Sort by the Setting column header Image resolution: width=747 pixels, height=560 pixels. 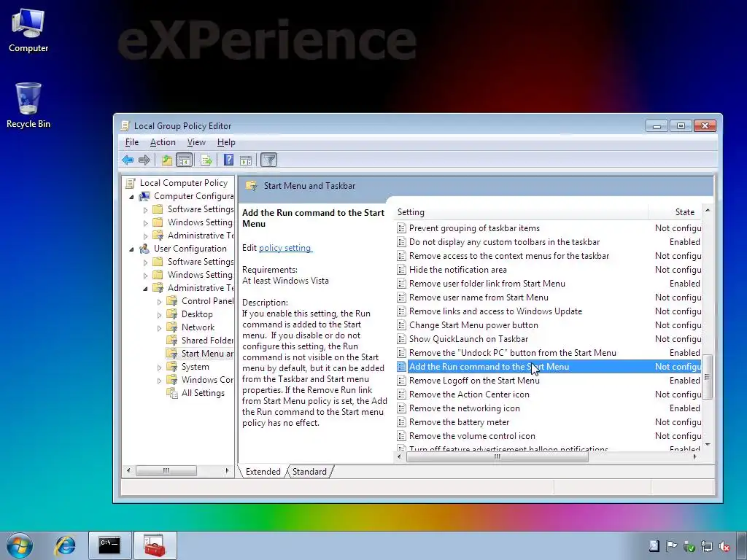pyautogui.click(x=522, y=212)
